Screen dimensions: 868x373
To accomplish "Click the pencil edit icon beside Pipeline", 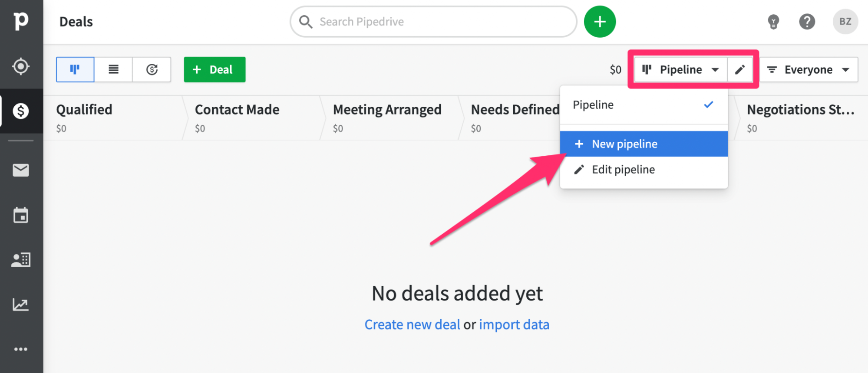I will pyautogui.click(x=740, y=69).
